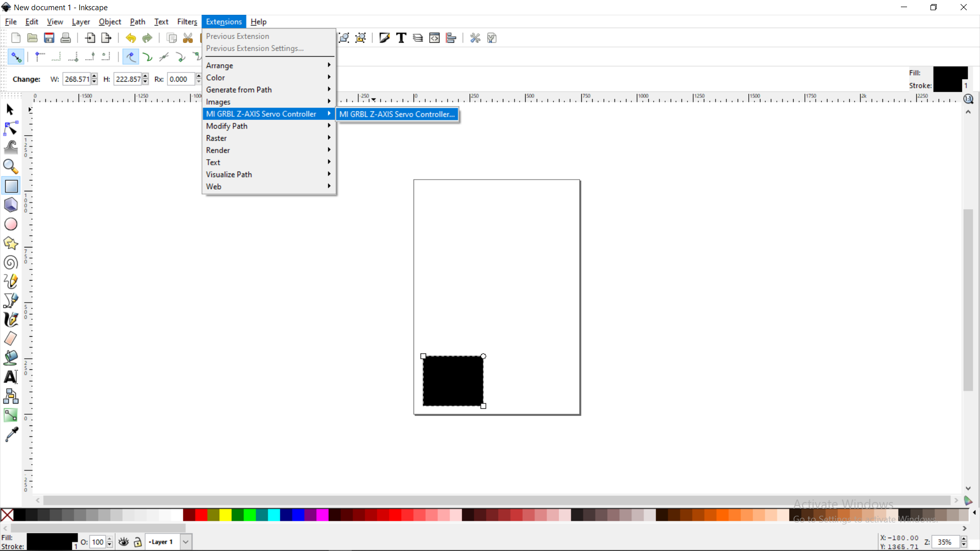Image resolution: width=980 pixels, height=551 pixels.
Task: Toggle the Layer 1 lock icon
Action: 138,542
